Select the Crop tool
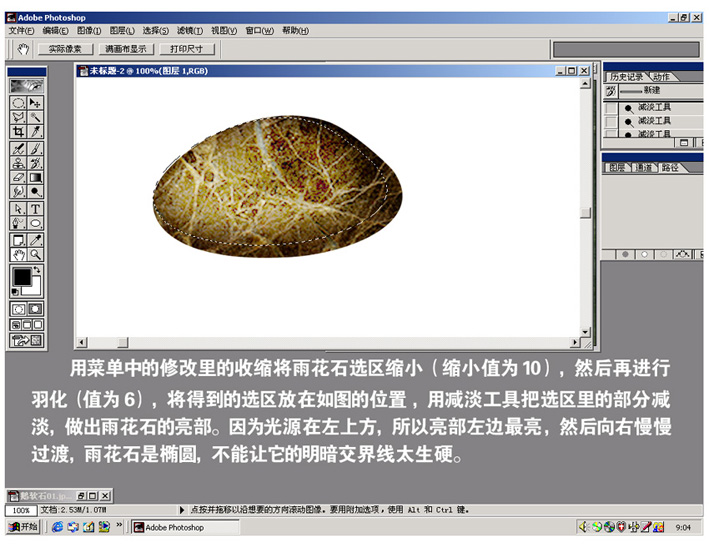The width and height of the screenshot is (709, 548). 18,132
